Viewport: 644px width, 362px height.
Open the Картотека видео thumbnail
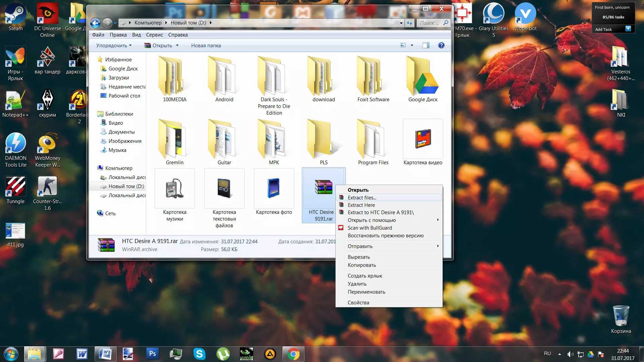click(423, 139)
